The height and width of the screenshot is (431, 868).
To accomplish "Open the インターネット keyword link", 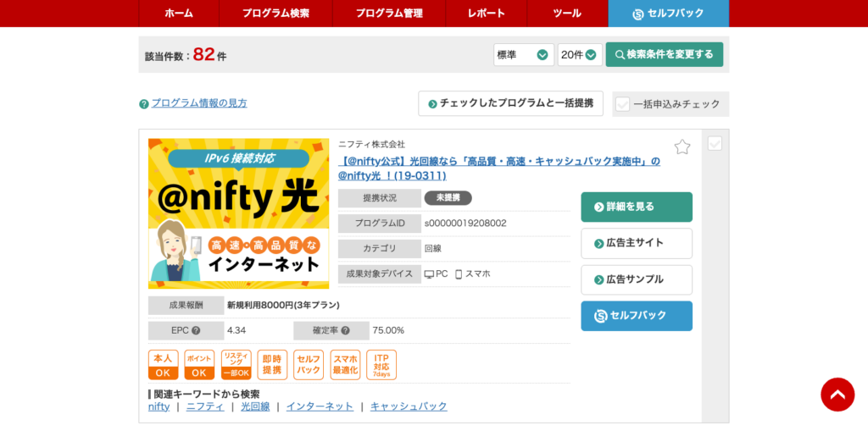I will pos(320,406).
